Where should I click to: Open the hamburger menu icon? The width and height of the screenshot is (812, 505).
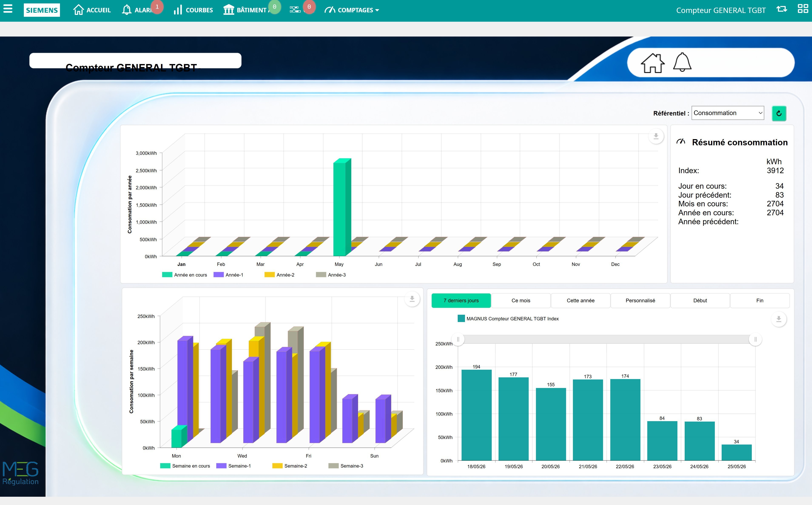point(8,9)
